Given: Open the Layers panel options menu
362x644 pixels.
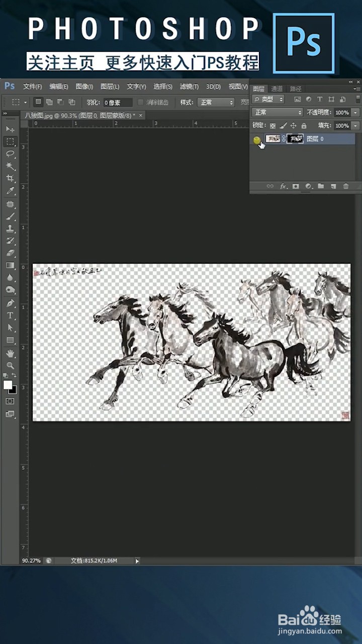Looking at the screenshot, I should (357, 89).
